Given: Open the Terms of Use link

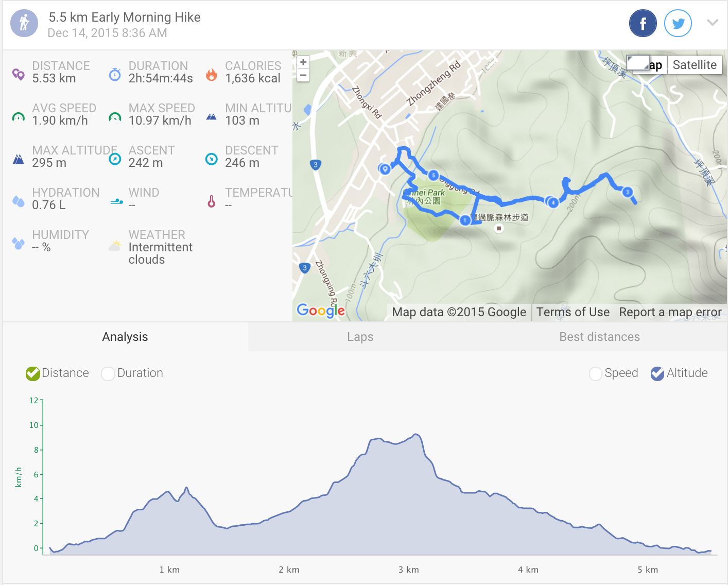Looking at the screenshot, I should (x=573, y=312).
